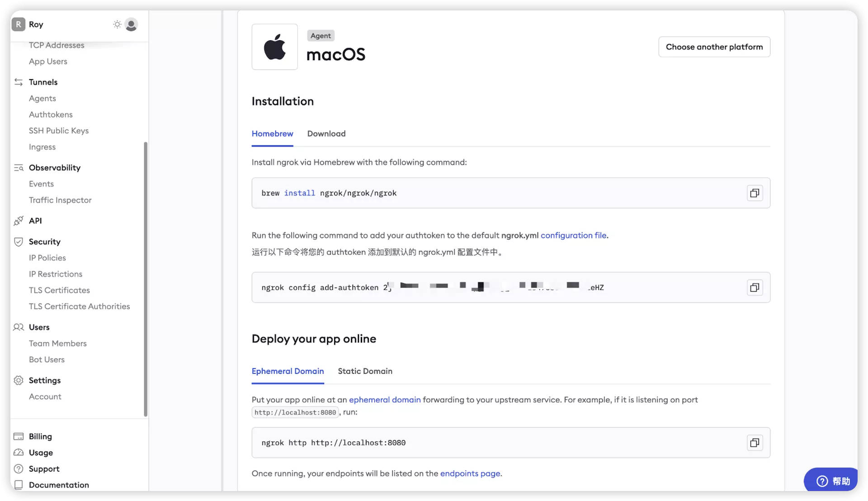Copy the brew install command
Screen dimensions: 868x501
tap(755, 192)
